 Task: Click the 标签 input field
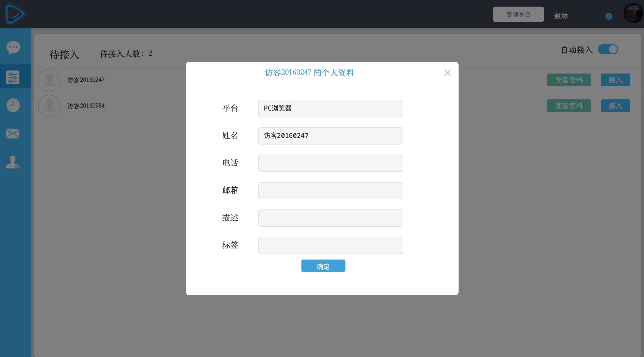330,245
